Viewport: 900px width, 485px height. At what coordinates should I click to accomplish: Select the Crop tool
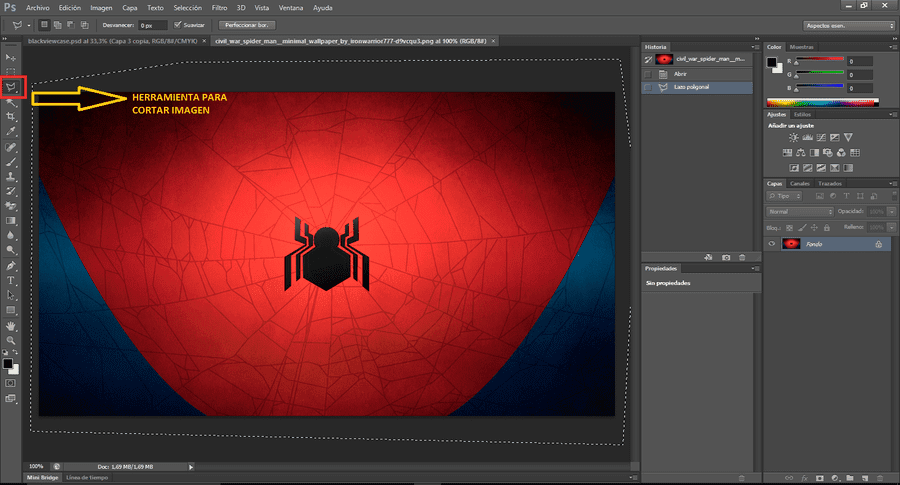click(x=11, y=117)
